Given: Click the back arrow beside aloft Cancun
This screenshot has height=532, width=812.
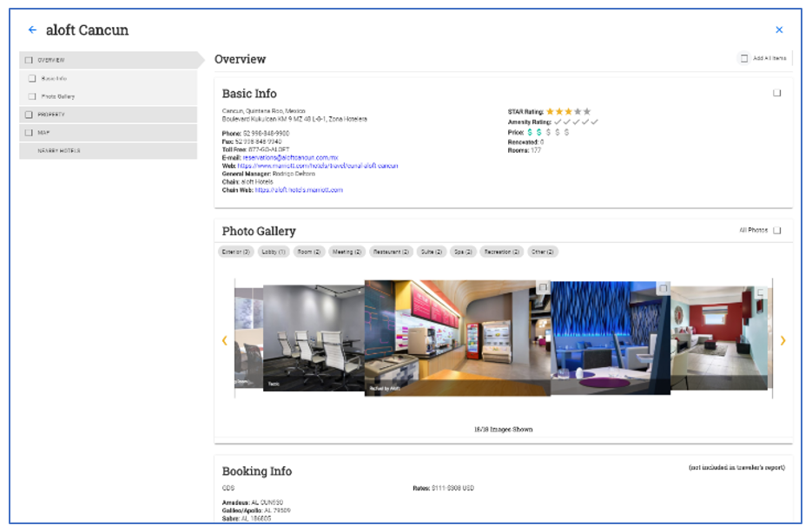Looking at the screenshot, I should pyautogui.click(x=33, y=30).
